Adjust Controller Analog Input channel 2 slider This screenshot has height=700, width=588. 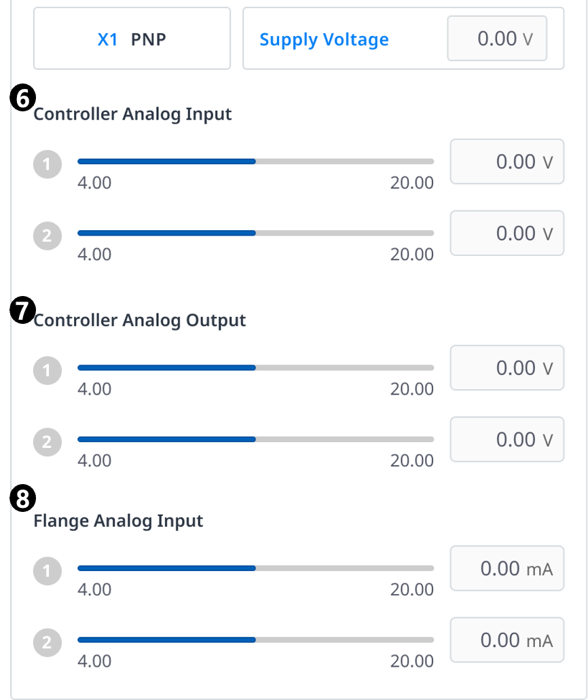(x=255, y=233)
